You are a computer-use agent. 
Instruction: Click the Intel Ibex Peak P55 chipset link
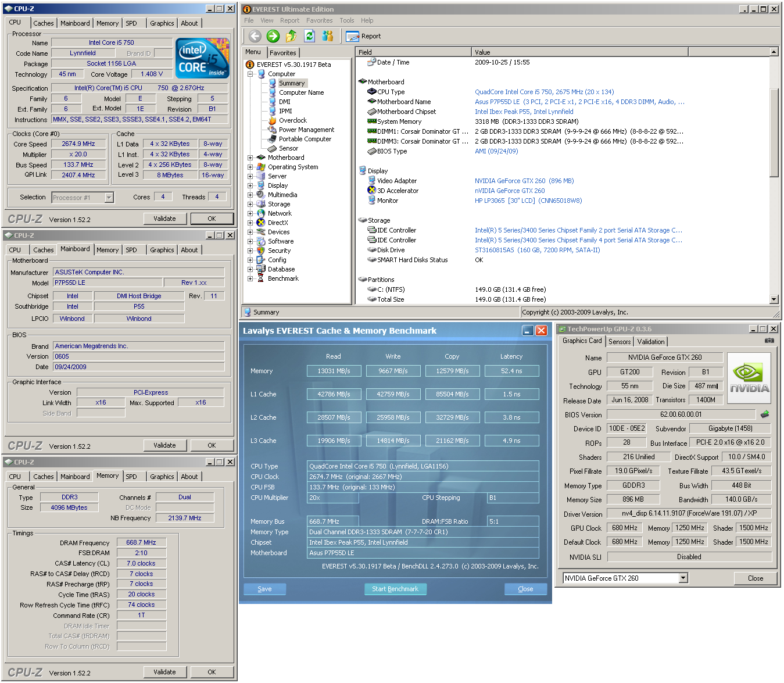click(524, 112)
